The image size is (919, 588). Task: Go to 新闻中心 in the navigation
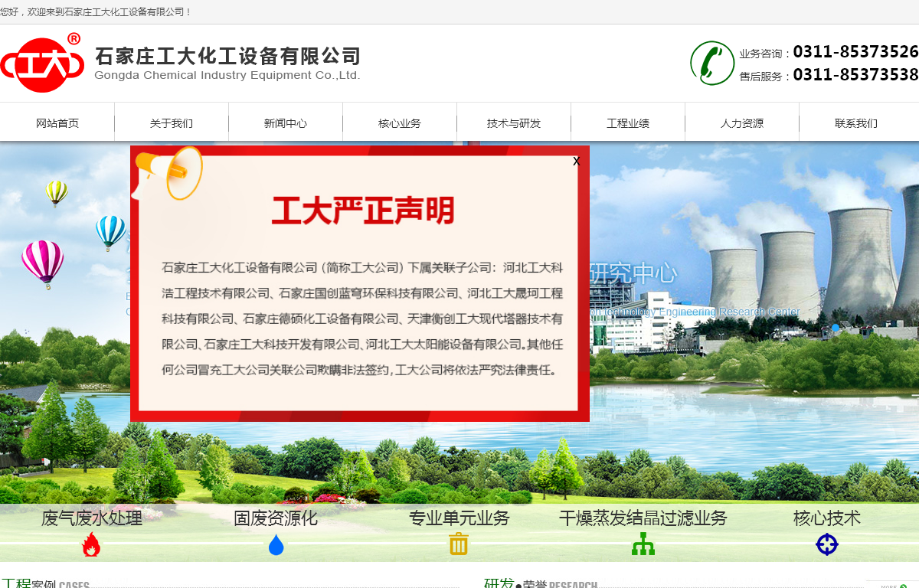(286, 122)
